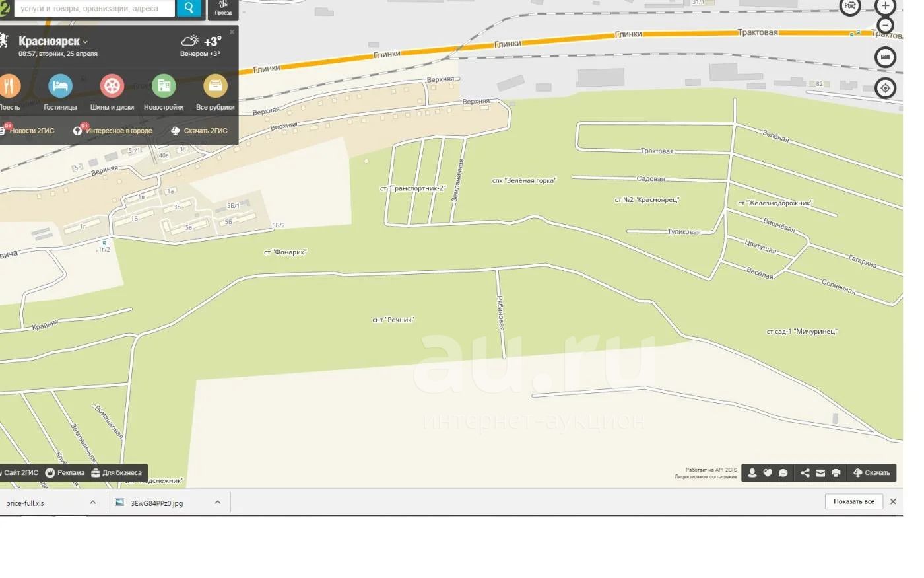924x578 pixels.
Task: Click the weather +3° temperature reading
Action: pyautogui.click(x=213, y=41)
